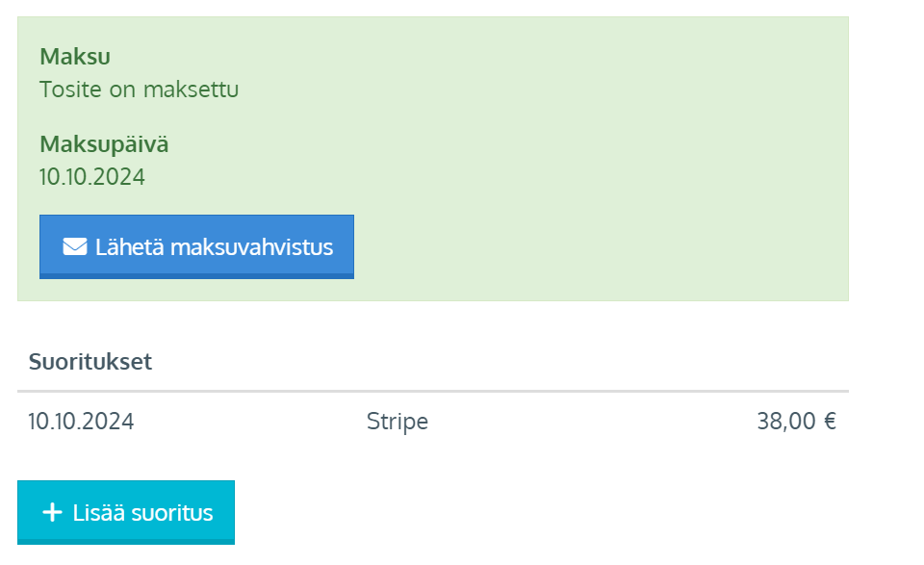
Task: Click the Lähetä maksuvahvistus button
Action: 196,246
